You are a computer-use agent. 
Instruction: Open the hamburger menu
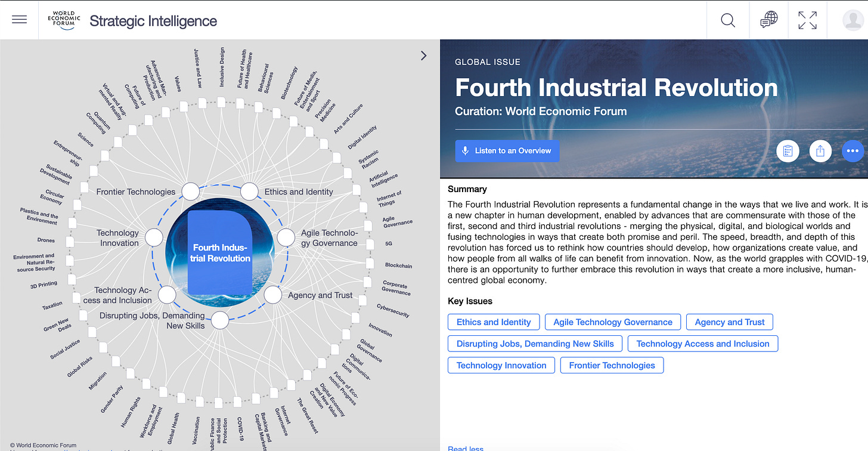[x=19, y=20]
